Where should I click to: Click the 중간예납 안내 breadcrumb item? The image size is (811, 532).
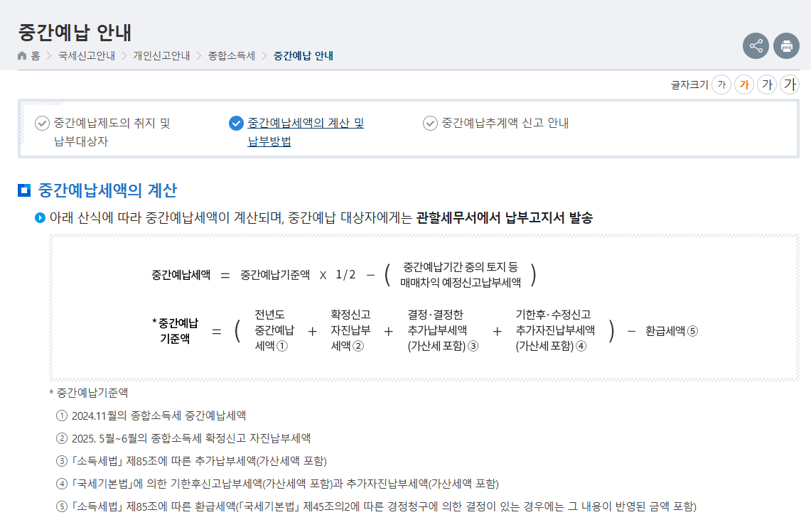coord(301,54)
